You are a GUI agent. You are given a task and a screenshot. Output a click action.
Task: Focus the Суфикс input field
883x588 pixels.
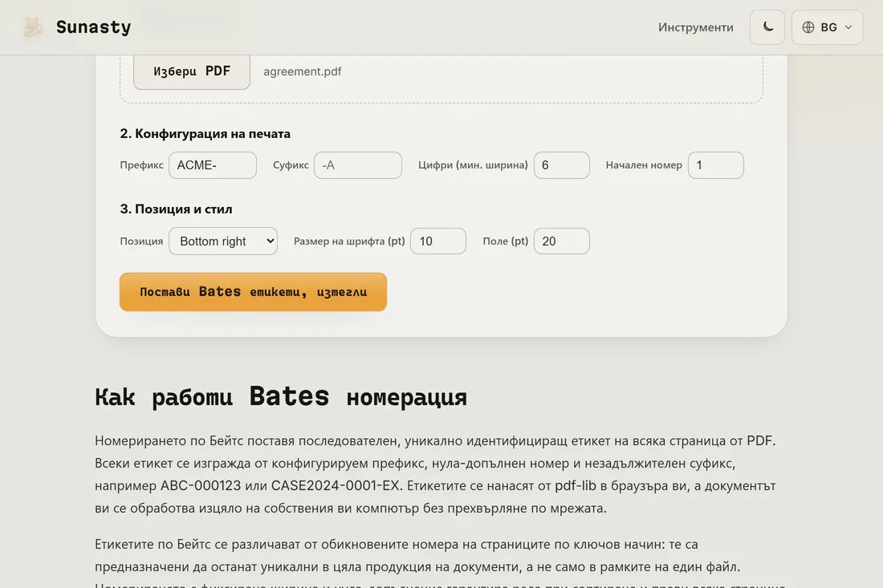pyautogui.click(x=357, y=165)
